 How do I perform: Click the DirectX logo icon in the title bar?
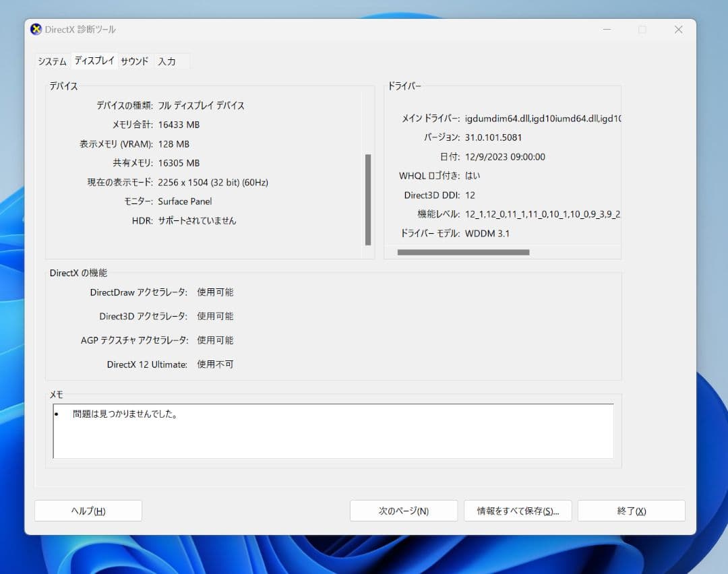click(35, 29)
